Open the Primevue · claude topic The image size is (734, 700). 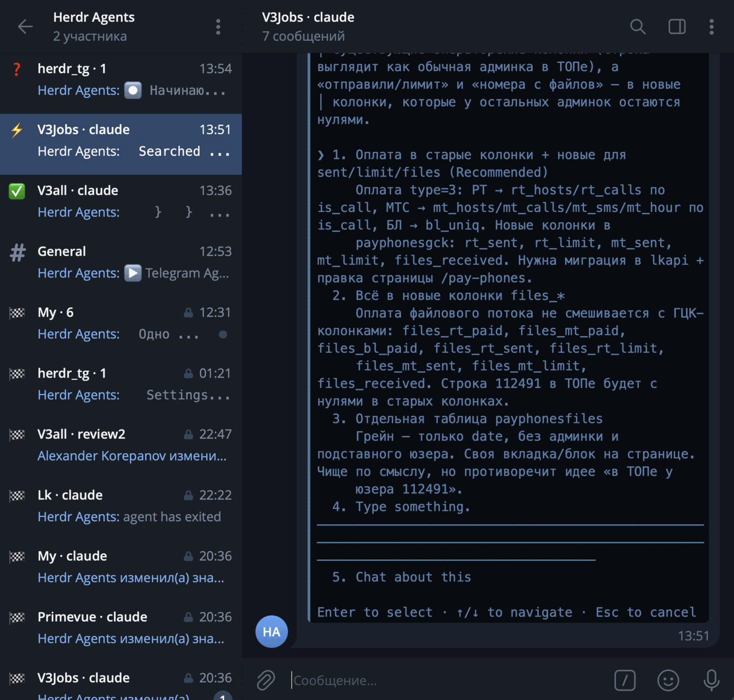(121, 631)
